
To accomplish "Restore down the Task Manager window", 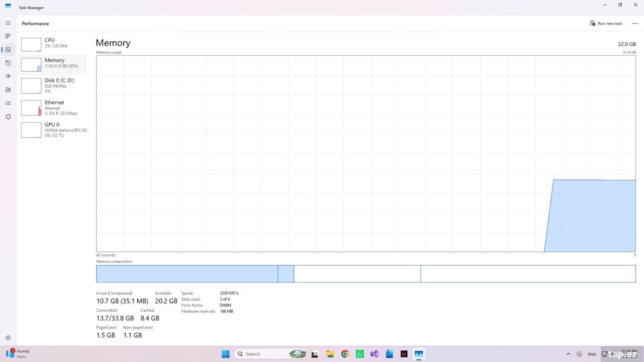I will (620, 5).
